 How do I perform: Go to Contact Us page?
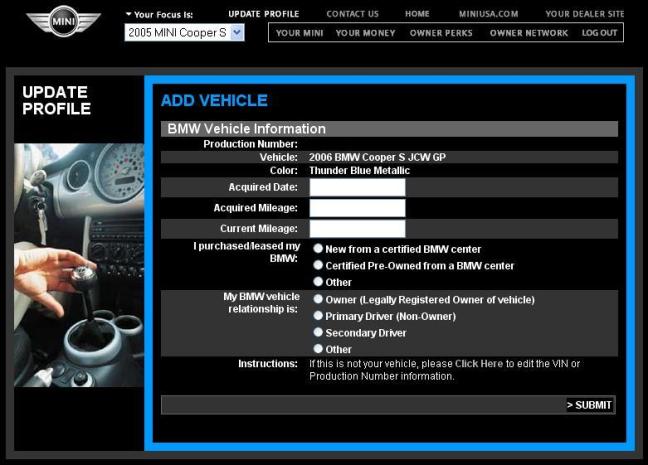click(352, 14)
